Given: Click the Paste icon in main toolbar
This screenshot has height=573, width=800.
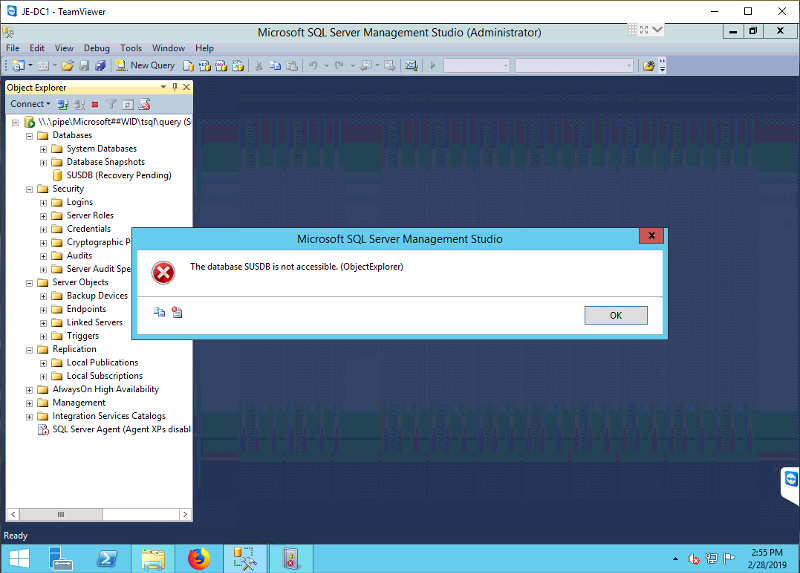Looking at the screenshot, I should (x=292, y=65).
